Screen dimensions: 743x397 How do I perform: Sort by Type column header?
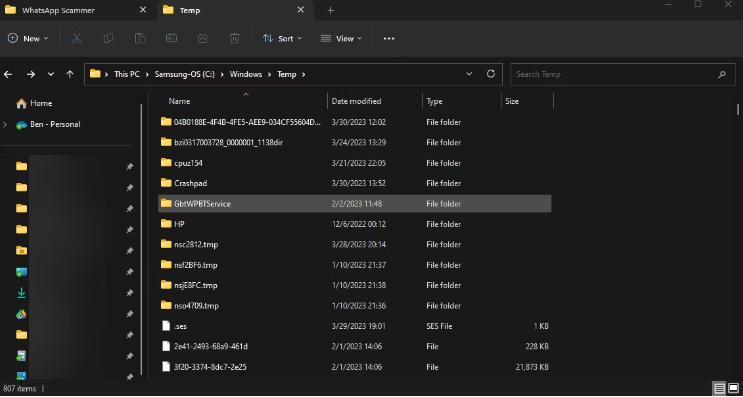(x=434, y=101)
